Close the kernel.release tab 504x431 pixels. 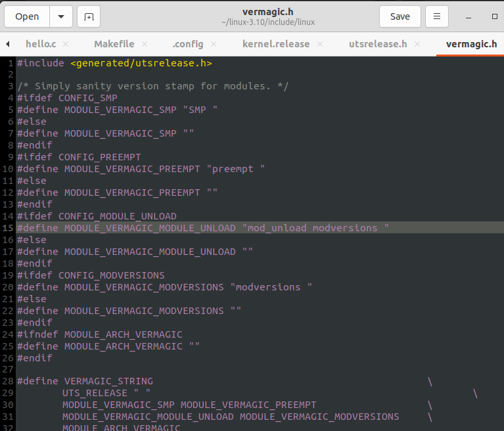(321, 44)
